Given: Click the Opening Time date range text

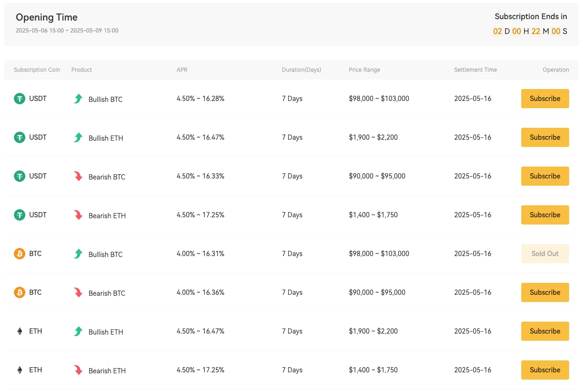Looking at the screenshot, I should (x=67, y=31).
